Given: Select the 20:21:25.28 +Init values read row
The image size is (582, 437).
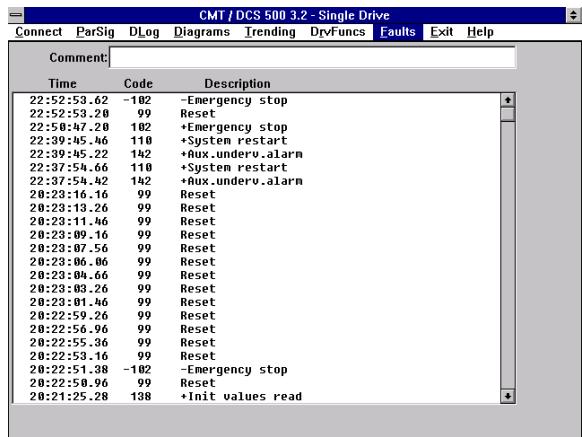Looking at the screenshot, I should 256,397.
